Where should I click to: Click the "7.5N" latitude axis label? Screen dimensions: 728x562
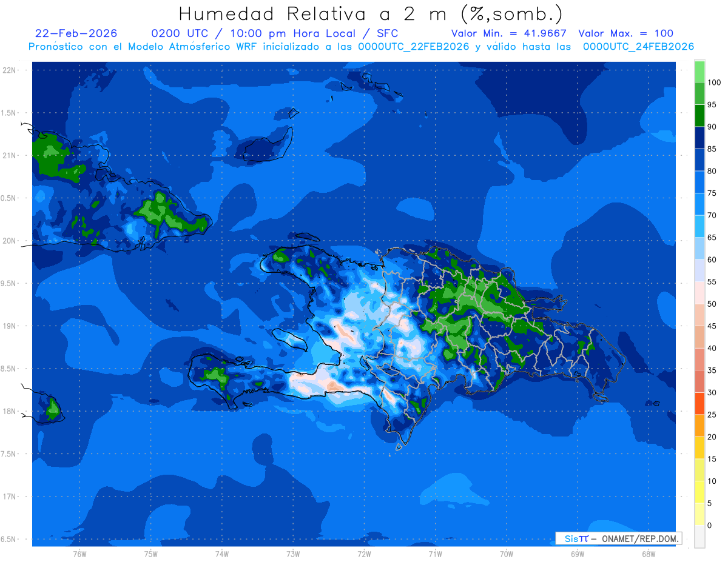(x=8, y=454)
